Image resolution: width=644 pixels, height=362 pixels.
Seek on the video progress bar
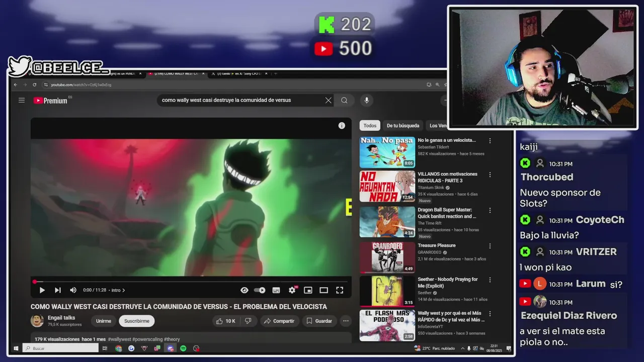191,282
